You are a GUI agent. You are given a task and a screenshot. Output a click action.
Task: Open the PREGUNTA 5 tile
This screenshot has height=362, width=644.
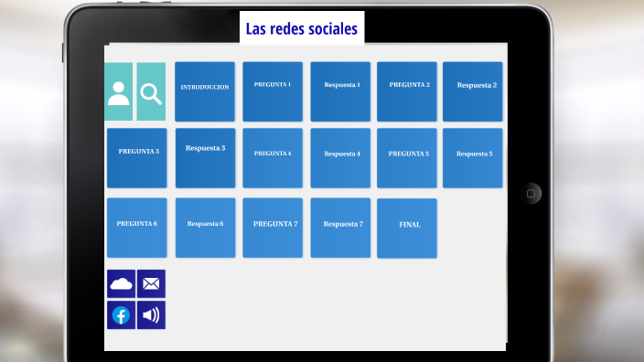pos(407,158)
